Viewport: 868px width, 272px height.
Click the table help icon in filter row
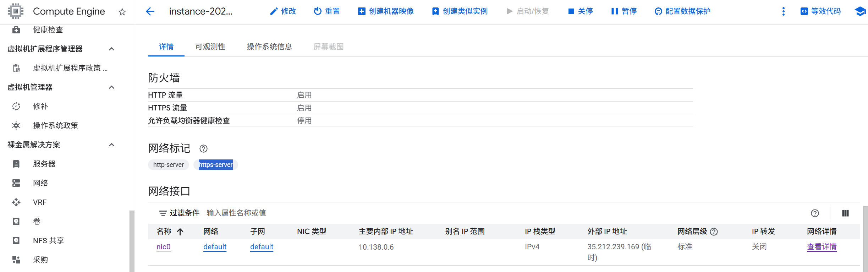click(815, 213)
